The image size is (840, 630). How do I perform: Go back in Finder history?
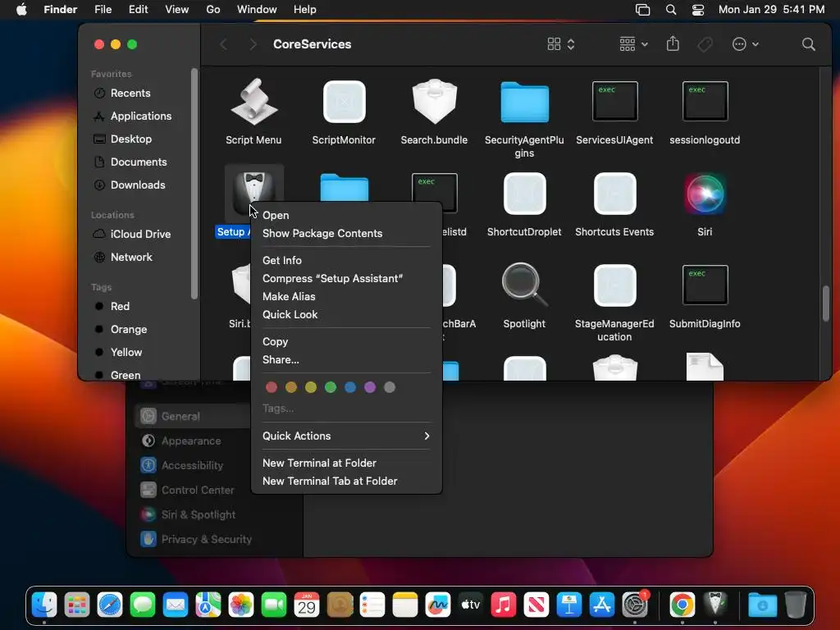tap(224, 44)
